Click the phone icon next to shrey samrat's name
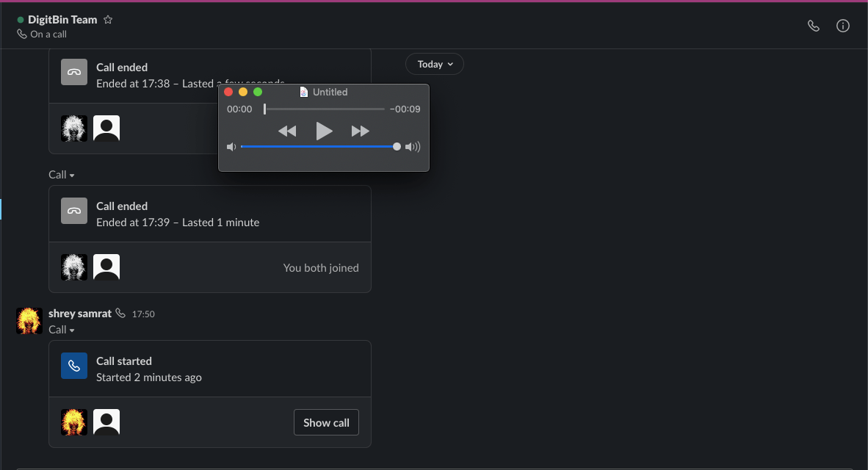Viewport: 868px width, 470px height. point(120,314)
